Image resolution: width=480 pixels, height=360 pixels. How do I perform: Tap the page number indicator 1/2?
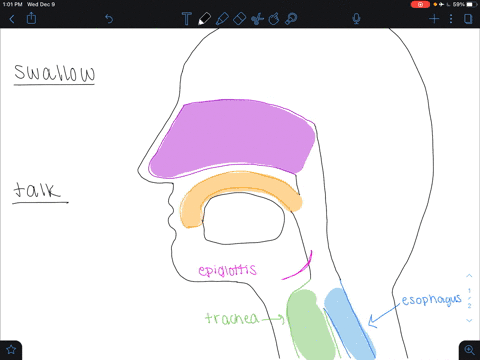click(469, 298)
